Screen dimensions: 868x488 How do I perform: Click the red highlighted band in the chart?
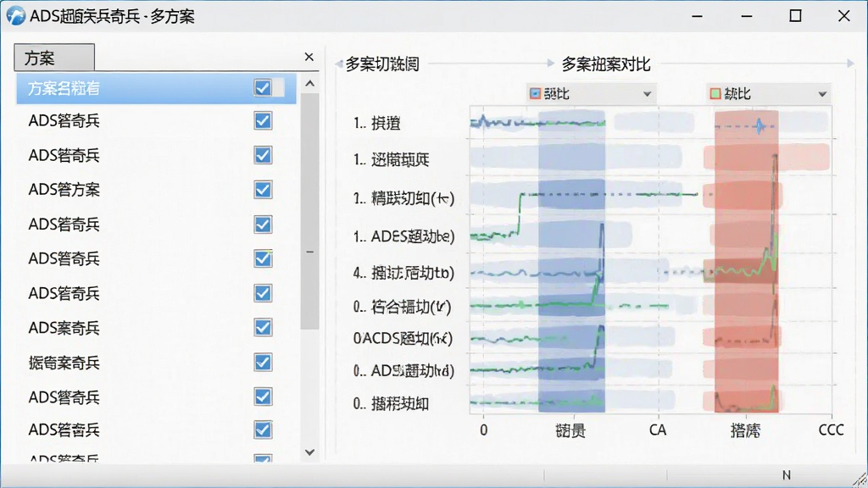point(746,261)
